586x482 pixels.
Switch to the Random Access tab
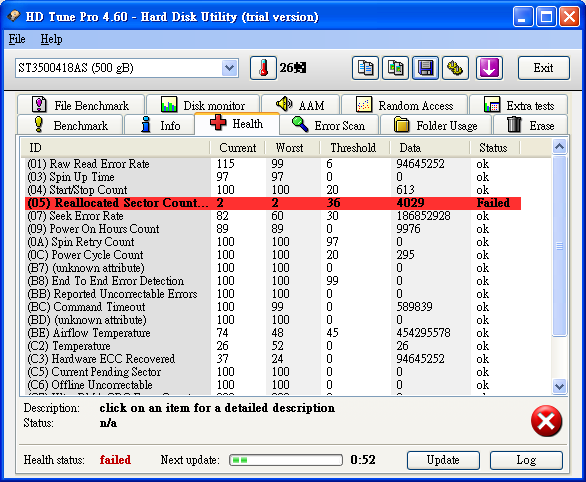tap(404, 105)
